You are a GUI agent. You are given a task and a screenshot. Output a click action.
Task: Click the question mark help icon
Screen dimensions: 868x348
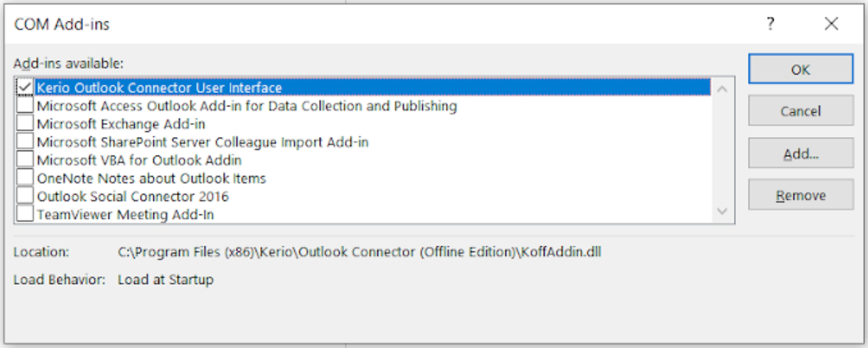(x=770, y=24)
